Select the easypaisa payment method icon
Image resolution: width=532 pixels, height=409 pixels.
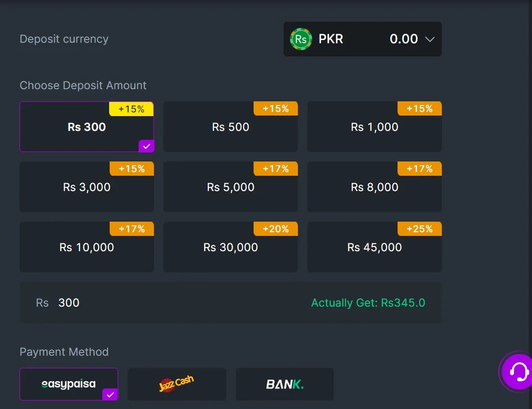[69, 384]
